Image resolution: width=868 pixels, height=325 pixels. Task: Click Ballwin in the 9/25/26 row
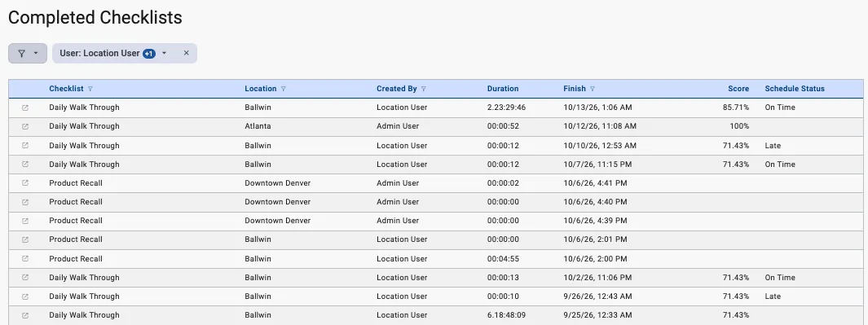pos(258,315)
